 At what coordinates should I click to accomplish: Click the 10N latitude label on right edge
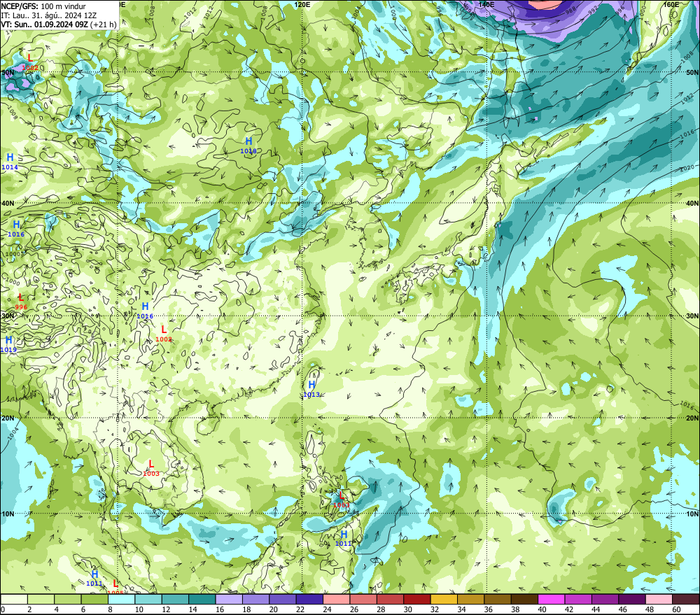692,514
